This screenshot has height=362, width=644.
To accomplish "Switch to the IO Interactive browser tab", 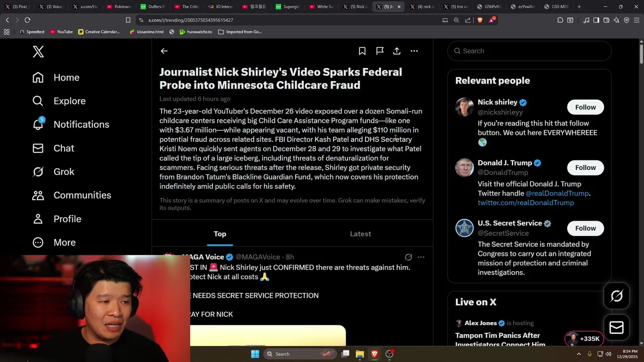I will click(220, 7).
